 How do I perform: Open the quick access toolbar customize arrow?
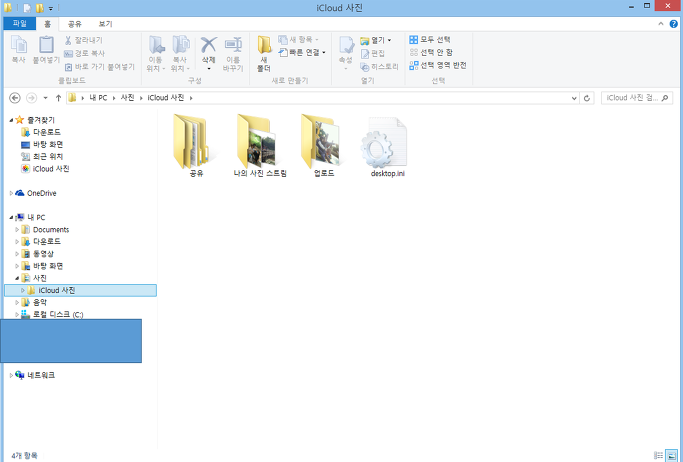[x=51, y=8]
